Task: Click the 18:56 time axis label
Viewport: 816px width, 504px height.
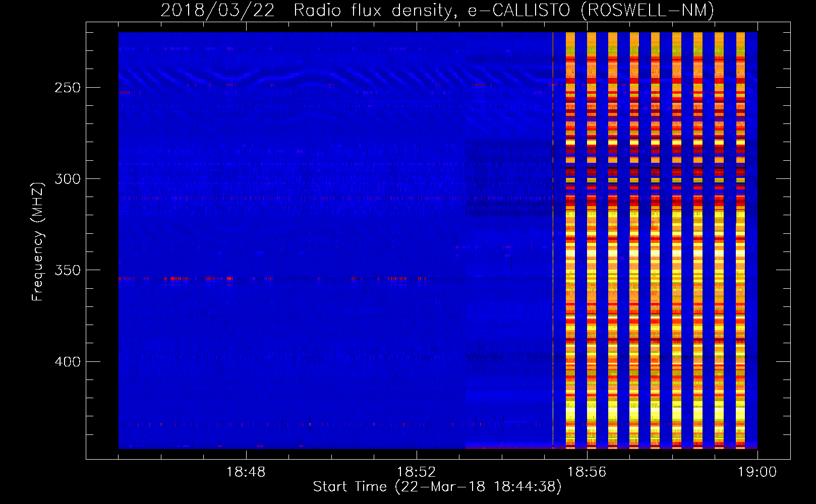Action: (587, 472)
